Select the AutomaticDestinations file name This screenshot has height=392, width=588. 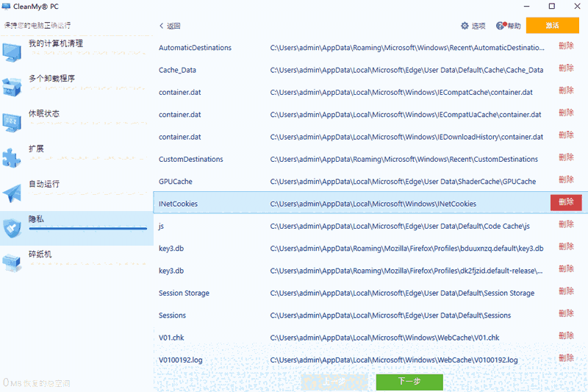point(195,48)
